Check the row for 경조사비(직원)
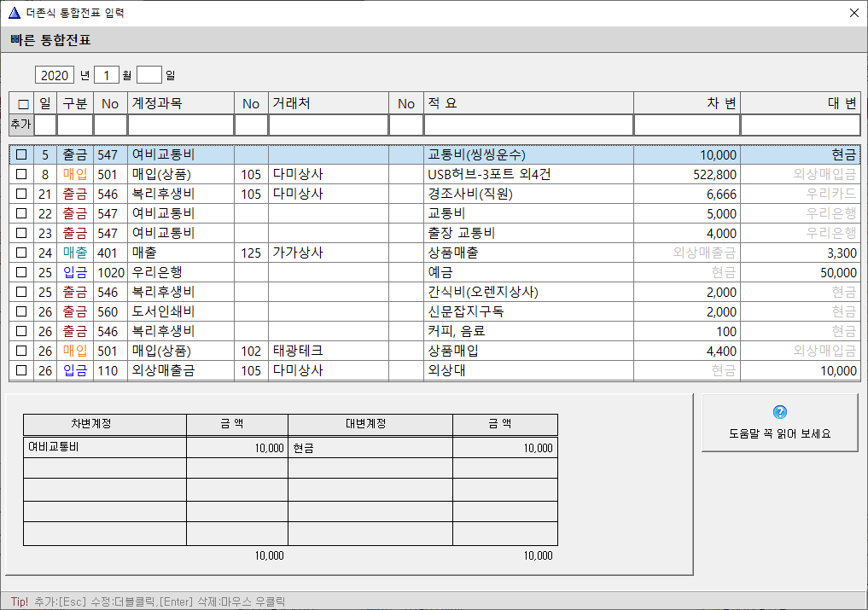 (x=21, y=194)
